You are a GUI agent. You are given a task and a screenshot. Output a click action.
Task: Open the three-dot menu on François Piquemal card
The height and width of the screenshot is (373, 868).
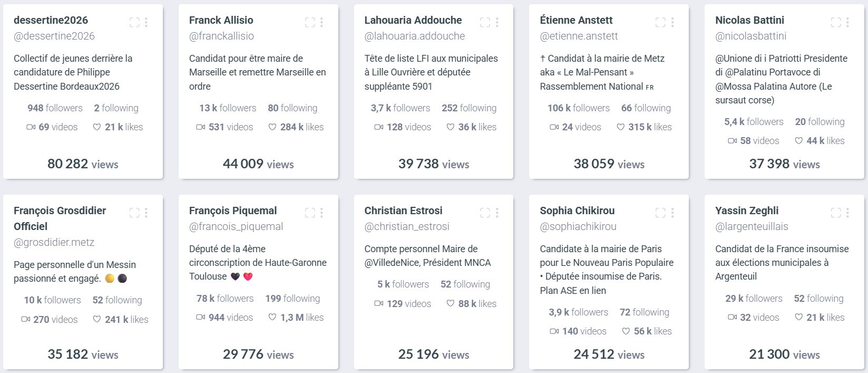tap(321, 213)
